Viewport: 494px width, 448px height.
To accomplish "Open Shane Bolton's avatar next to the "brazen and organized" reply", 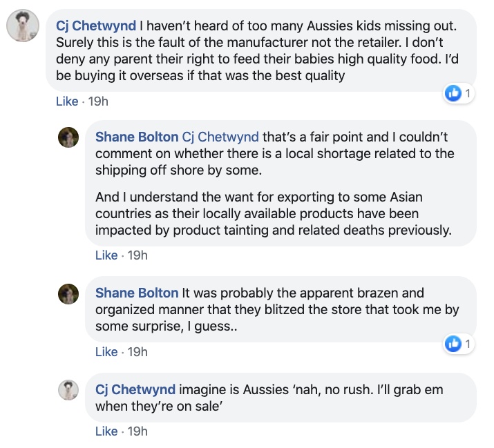I will 68,293.
